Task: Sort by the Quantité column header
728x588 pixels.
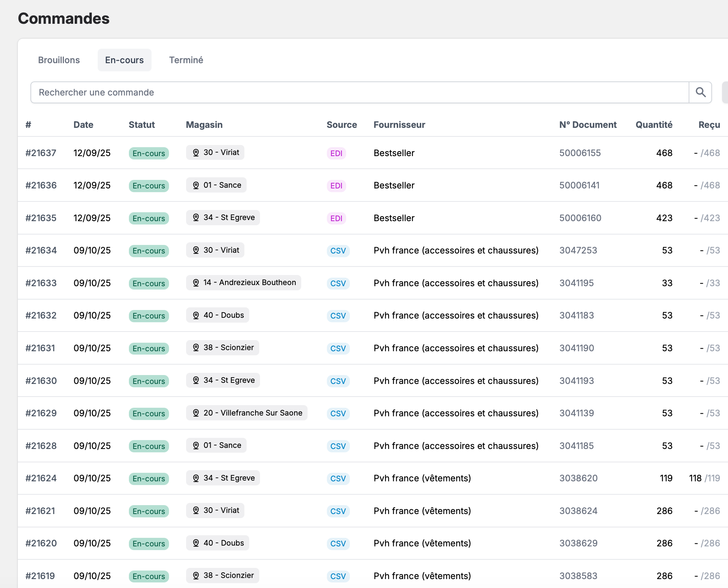Action: click(654, 125)
